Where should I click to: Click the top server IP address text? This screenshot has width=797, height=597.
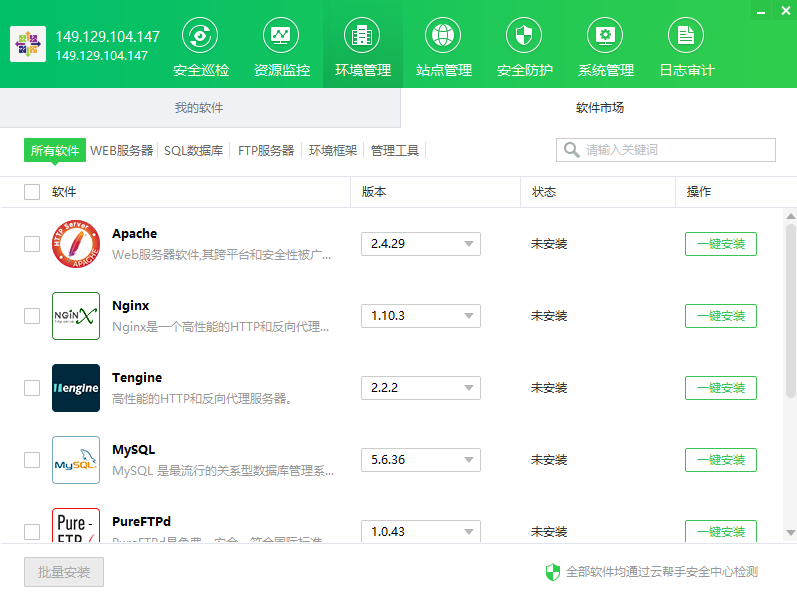(x=108, y=37)
